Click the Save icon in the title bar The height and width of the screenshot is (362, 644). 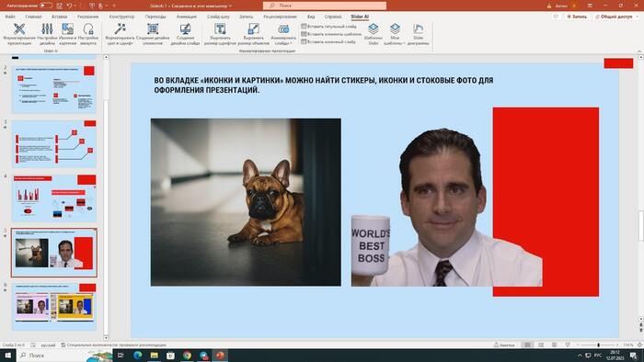(60, 6)
